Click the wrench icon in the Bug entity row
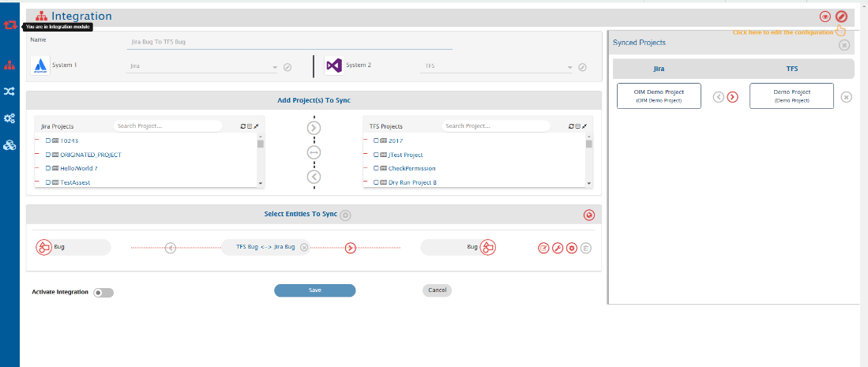 [558, 248]
